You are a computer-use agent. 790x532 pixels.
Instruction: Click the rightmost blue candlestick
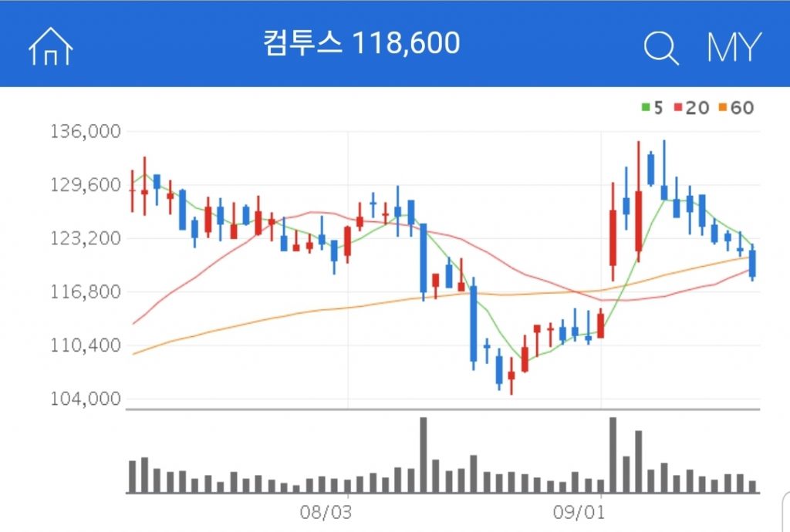[x=752, y=263]
